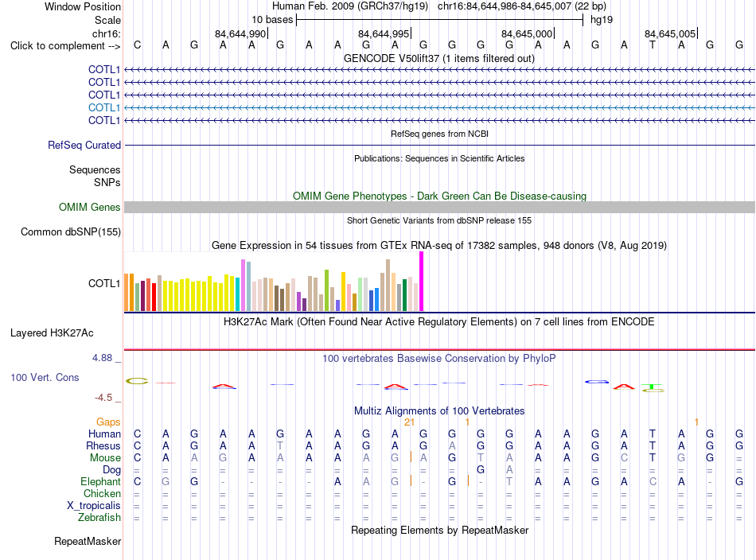The height and width of the screenshot is (560, 756).
Task: Select the Elephant alignment row label
Action: pos(100,481)
